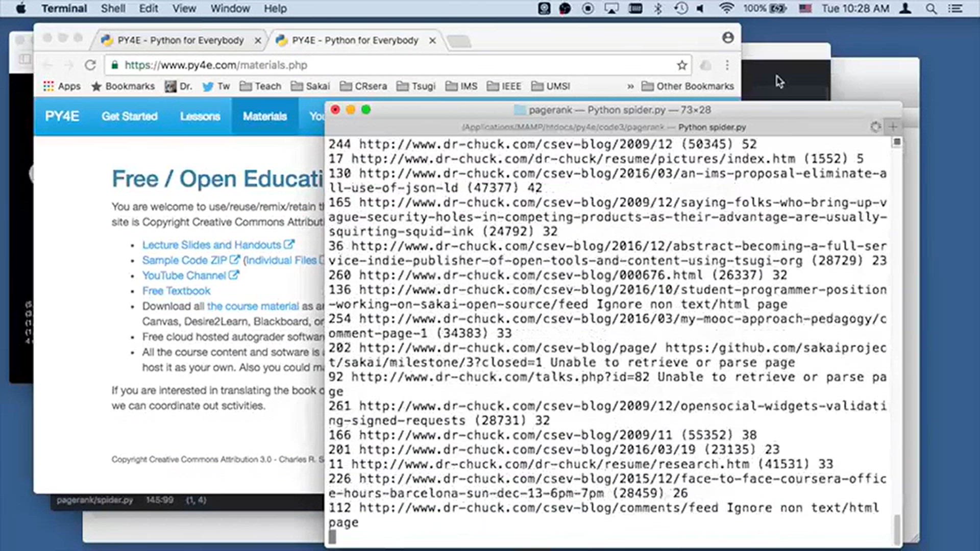Click the Chrome forward arrow

(x=69, y=65)
